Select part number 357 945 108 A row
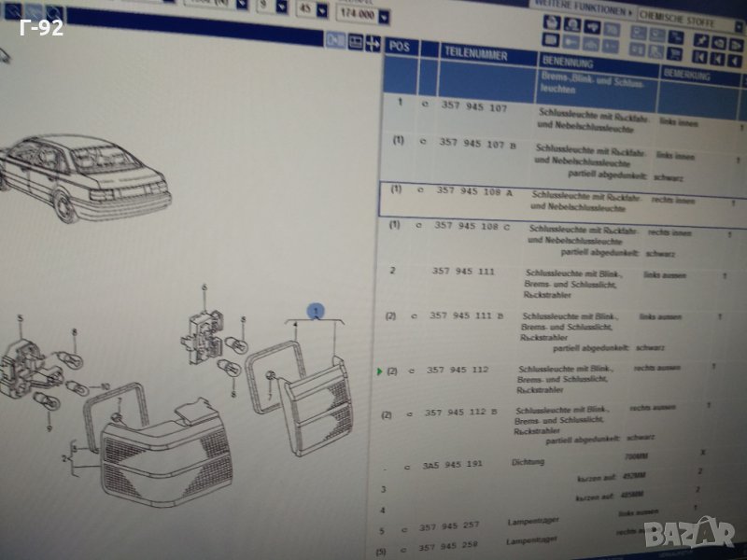 [473, 190]
